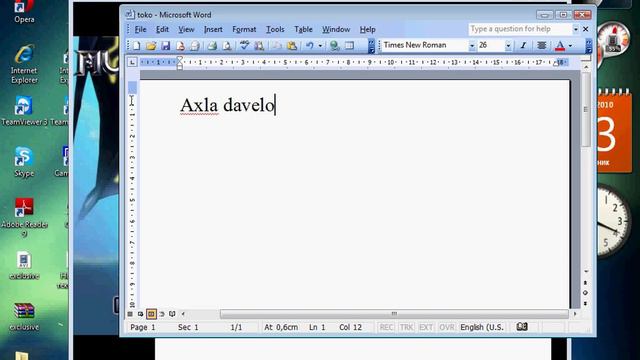
Task: Open the Table menu
Action: pyautogui.click(x=303, y=29)
